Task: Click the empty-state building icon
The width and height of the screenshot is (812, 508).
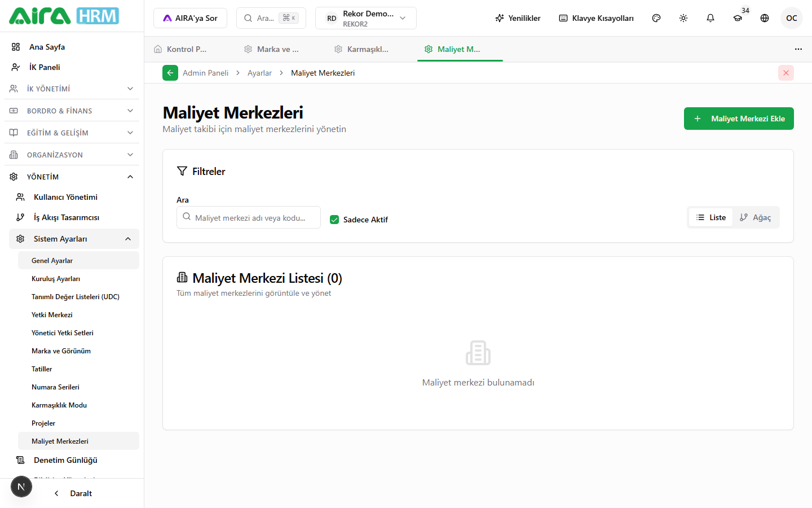Action: click(x=478, y=353)
